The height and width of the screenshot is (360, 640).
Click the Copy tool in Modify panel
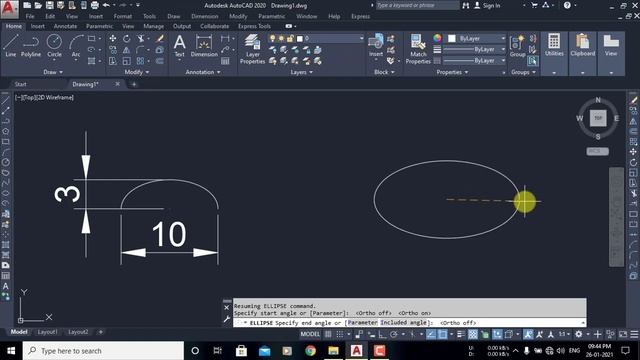[x=113, y=50]
